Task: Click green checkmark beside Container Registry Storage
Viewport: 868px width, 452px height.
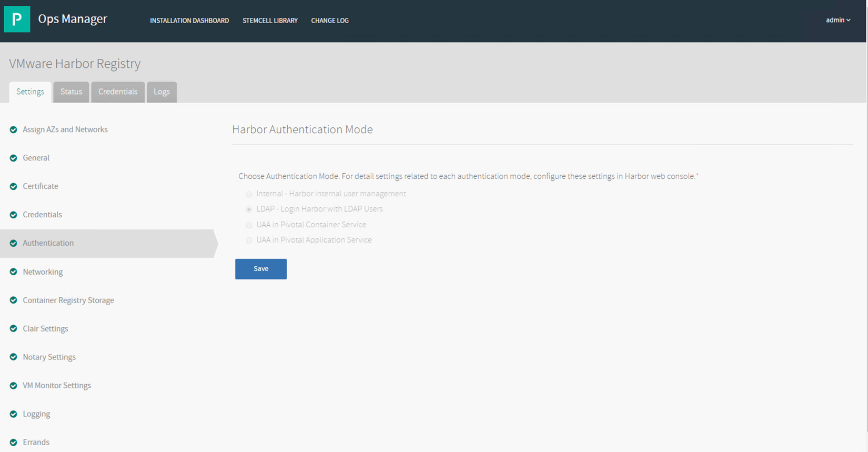Action: click(x=14, y=300)
